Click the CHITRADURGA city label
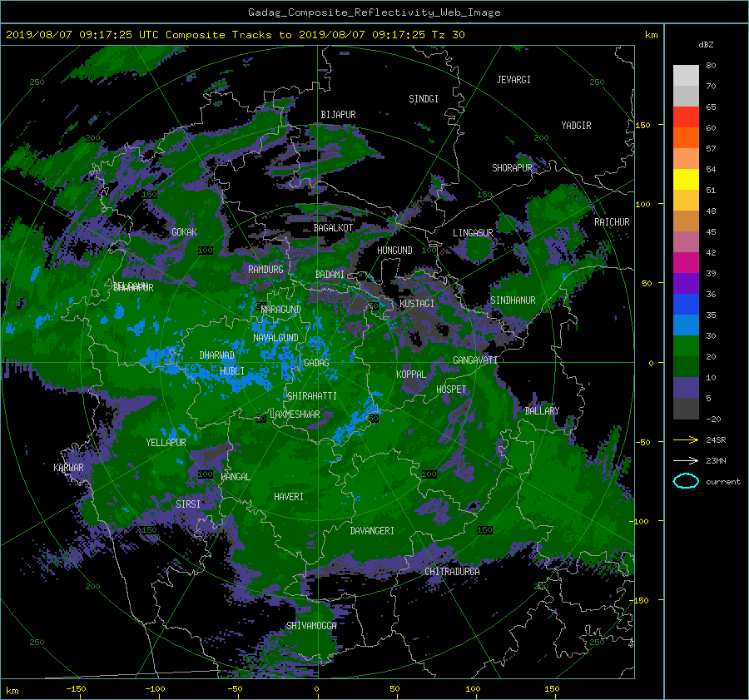The width and height of the screenshot is (749, 700). 453,572
